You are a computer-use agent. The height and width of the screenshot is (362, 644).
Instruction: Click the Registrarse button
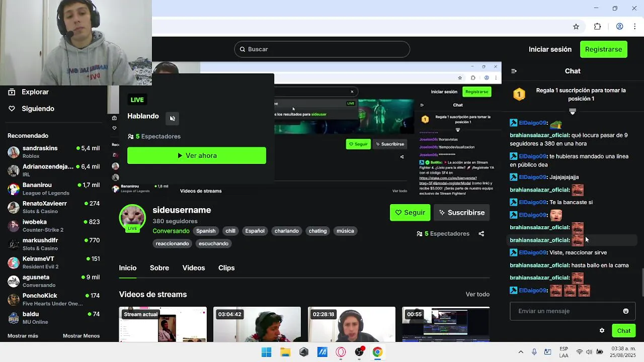(x=604, y=49)
